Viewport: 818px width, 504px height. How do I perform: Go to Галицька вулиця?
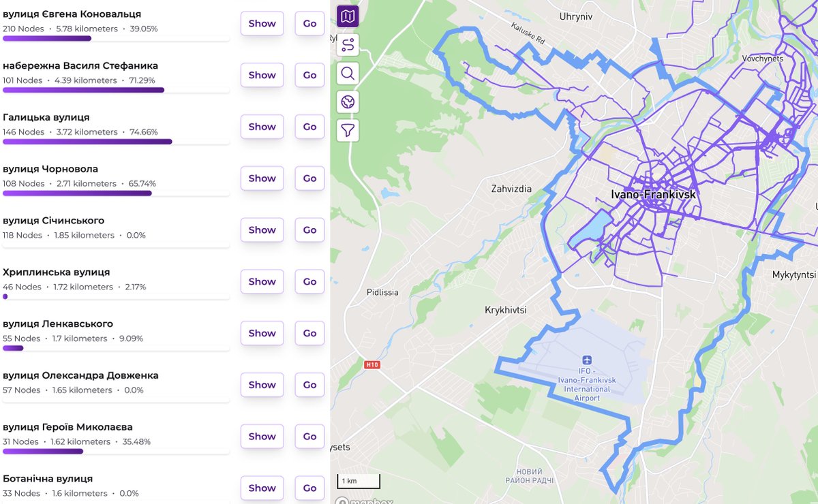tap(309, 127)
